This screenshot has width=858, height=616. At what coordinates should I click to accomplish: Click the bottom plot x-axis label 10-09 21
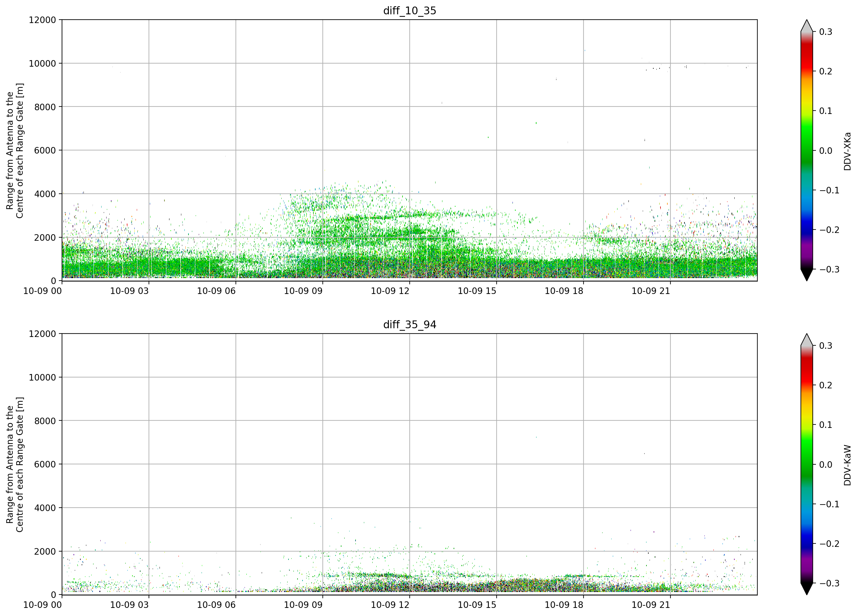click(651, 605)
